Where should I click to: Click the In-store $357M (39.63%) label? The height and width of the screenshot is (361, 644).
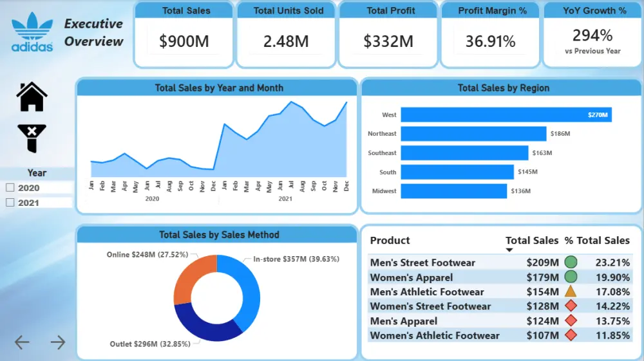click(x=296, y=259)
